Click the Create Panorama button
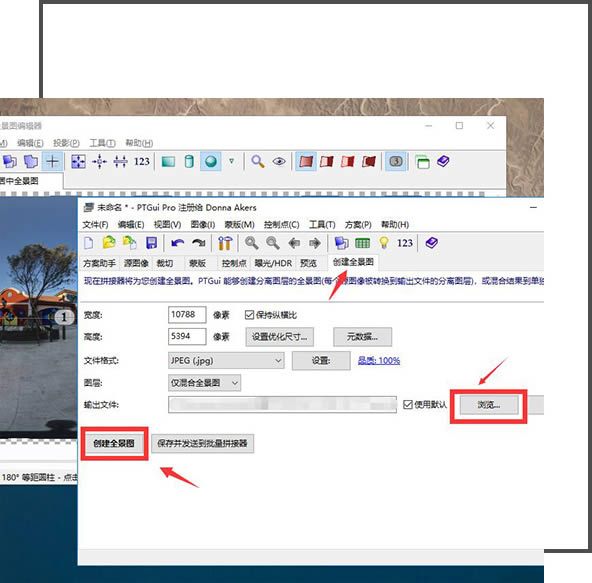Image resolution: width=592 pixels, height=583 pixels. pos(114,443)
